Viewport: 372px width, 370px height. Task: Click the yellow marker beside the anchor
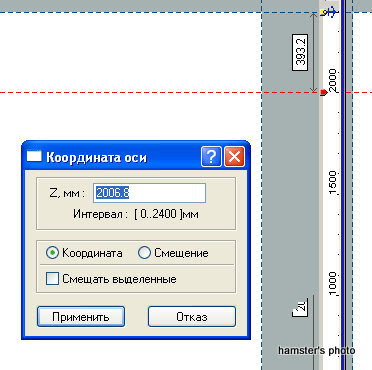(x=323, y=12)
